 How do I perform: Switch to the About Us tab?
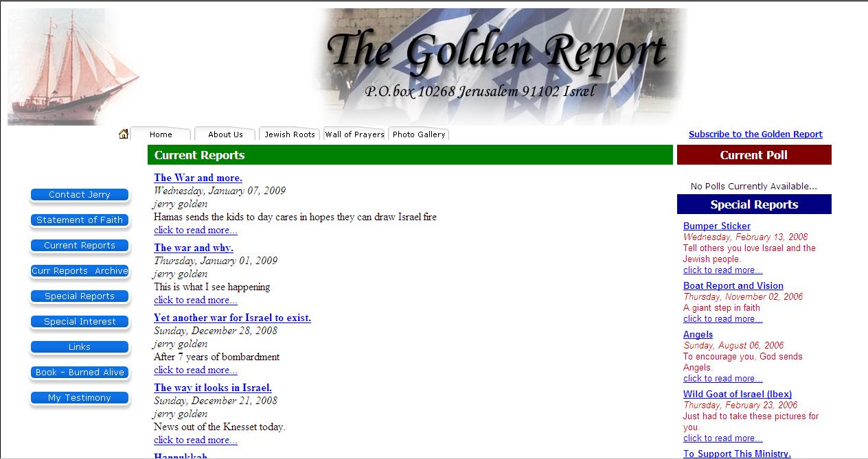pyautogui.click(x=225, y=134)
